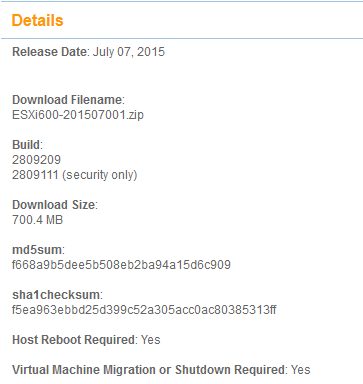The image size is (363, 384).
Task: Click the horizontal line under Details
Action: coord(182,38)
